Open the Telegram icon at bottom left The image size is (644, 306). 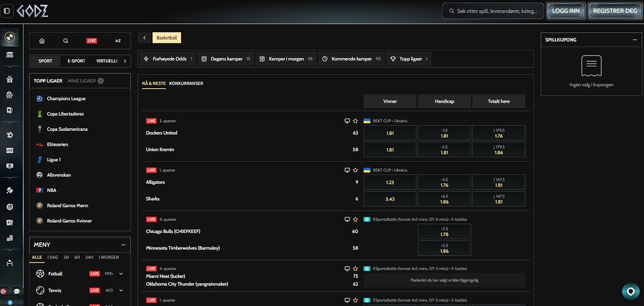(10, 302)
